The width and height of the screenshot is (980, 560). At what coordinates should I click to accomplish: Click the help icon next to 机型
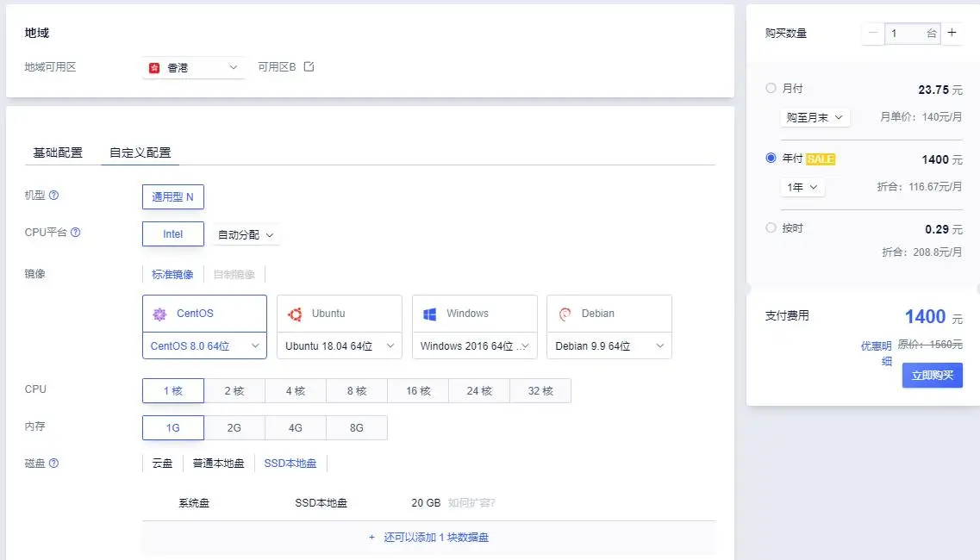[53, 195]
